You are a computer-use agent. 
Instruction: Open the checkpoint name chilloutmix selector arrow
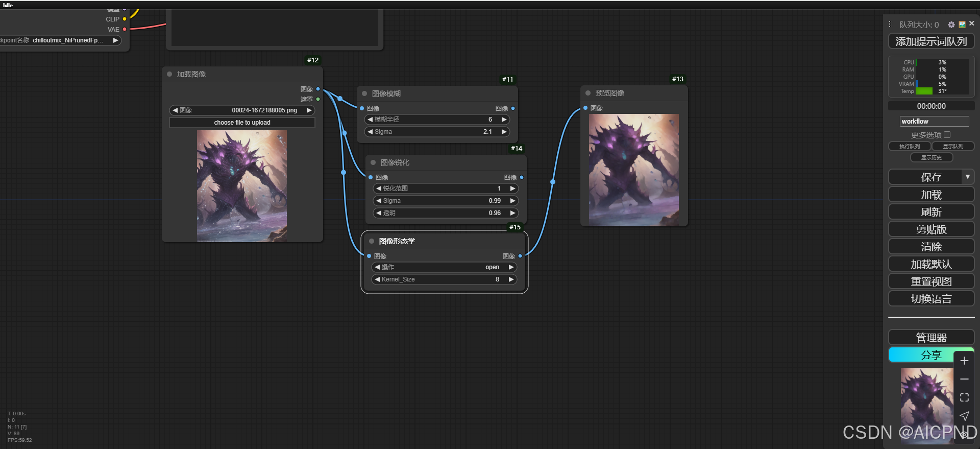tap(116, 40)
